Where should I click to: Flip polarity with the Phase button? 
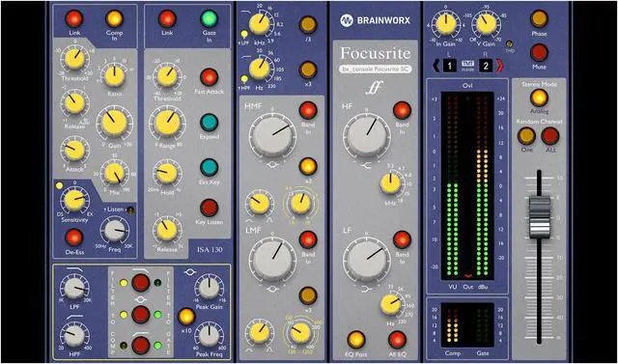[x=539, y=18]
